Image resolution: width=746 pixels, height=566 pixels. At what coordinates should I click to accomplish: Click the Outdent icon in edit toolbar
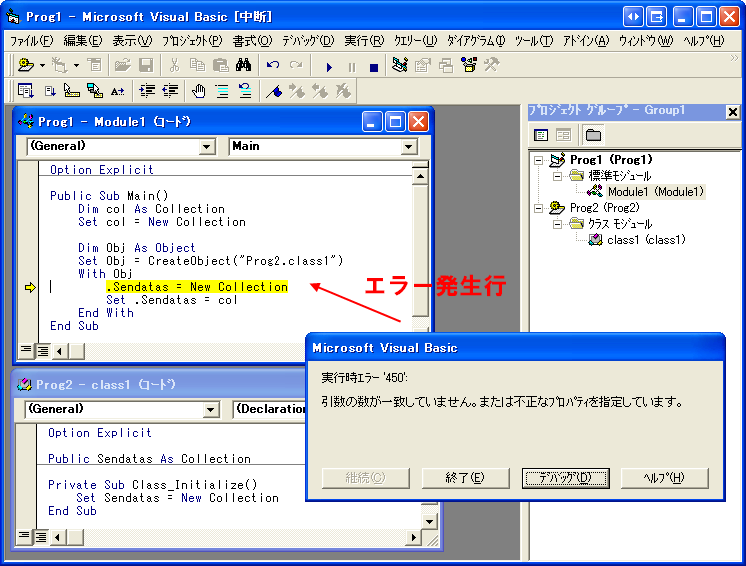coord(170,90)
